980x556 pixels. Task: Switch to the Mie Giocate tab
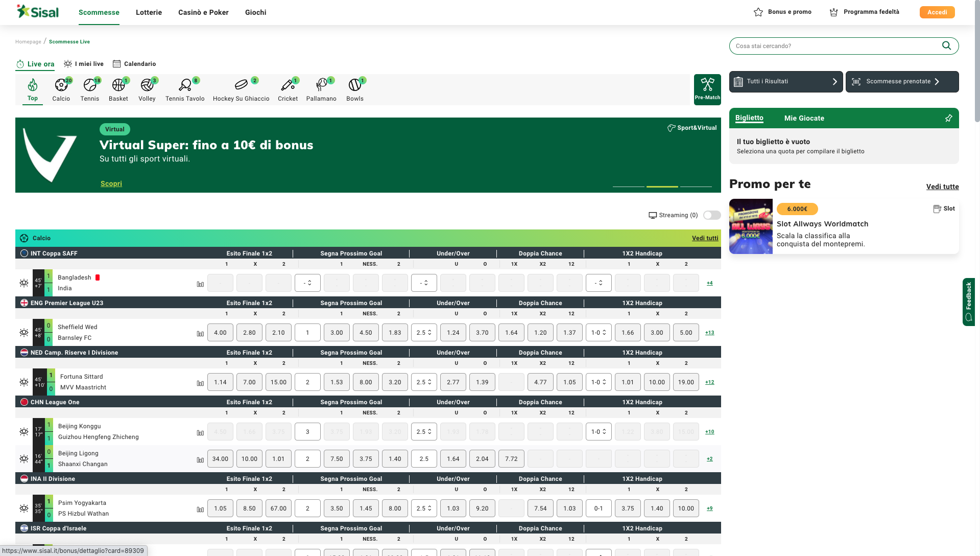[x=804, y=118]
